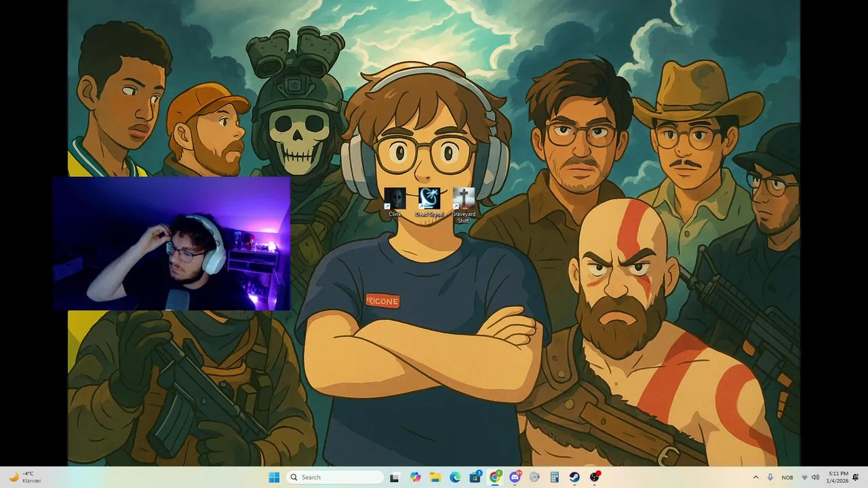This screenshot has height=488, width=868.
Task: Open volume control speaker icon
Action: 815,477
